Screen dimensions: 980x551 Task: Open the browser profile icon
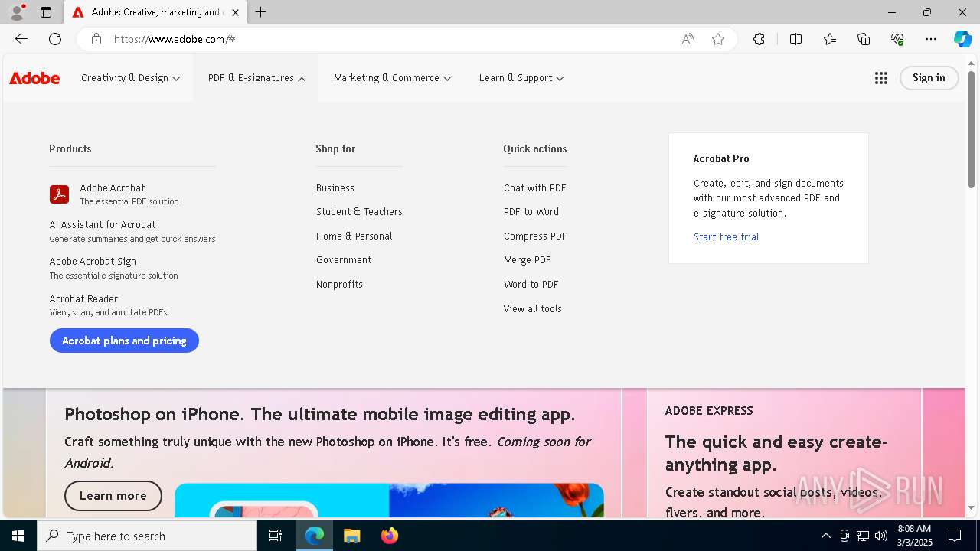(x=17, y=12)
